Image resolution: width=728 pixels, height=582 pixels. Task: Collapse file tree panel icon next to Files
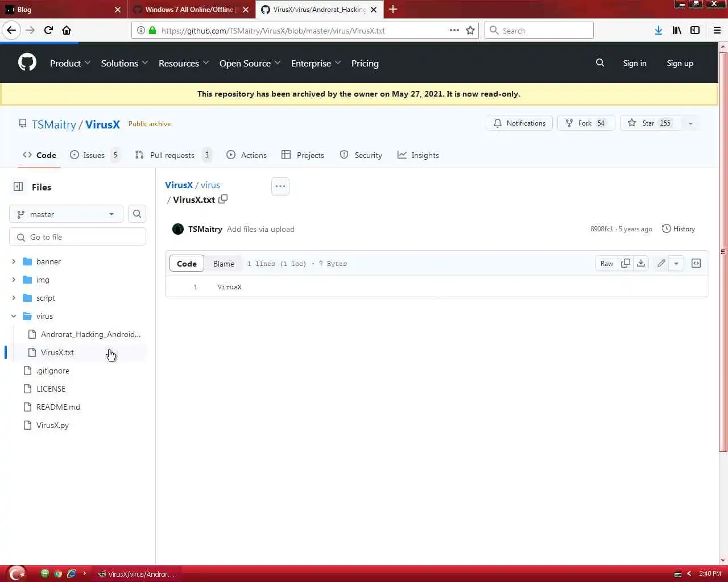[18, 187]
